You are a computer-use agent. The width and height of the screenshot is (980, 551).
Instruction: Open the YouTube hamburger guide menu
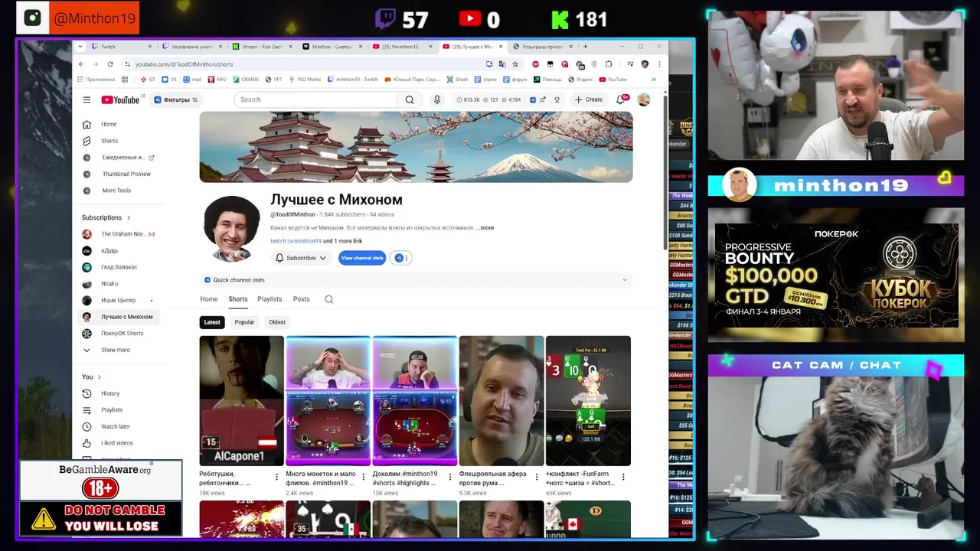[x=87, y=99]
